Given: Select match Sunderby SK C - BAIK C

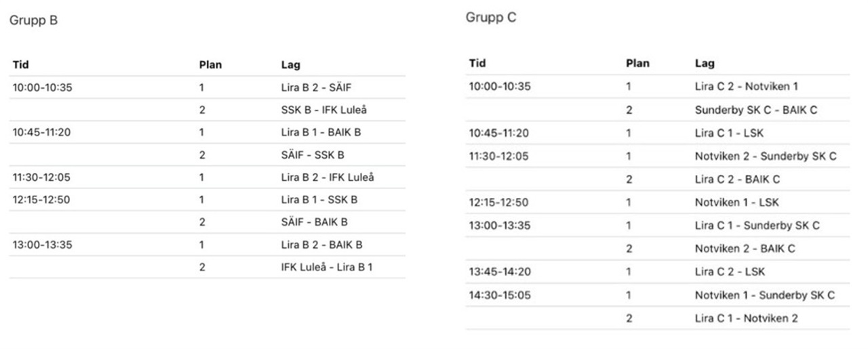Looking at the screenshot, I should tap(756, 110).
